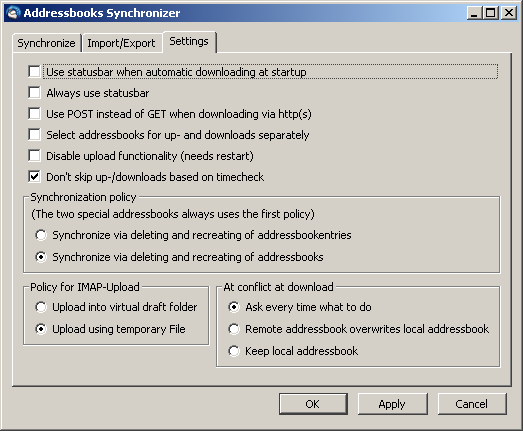Confirm settings with the OK button
This screenshot has width=523, height=431.
click(313, 404)
